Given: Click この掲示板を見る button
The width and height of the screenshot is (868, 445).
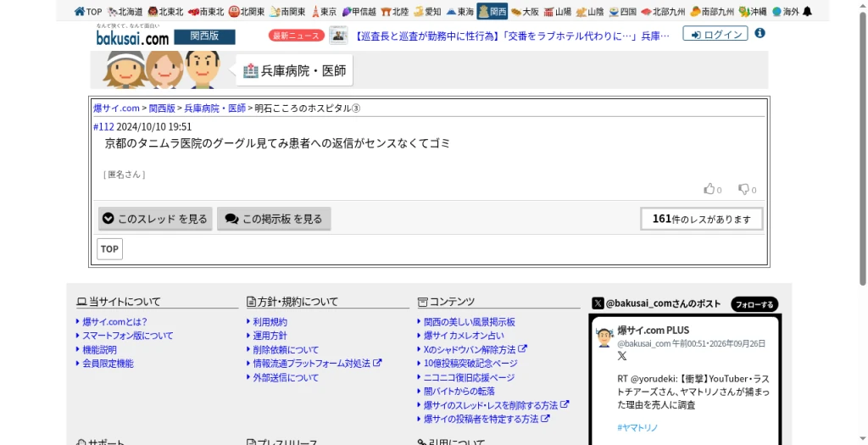Looking at the screenshot, I should (274, 219).
